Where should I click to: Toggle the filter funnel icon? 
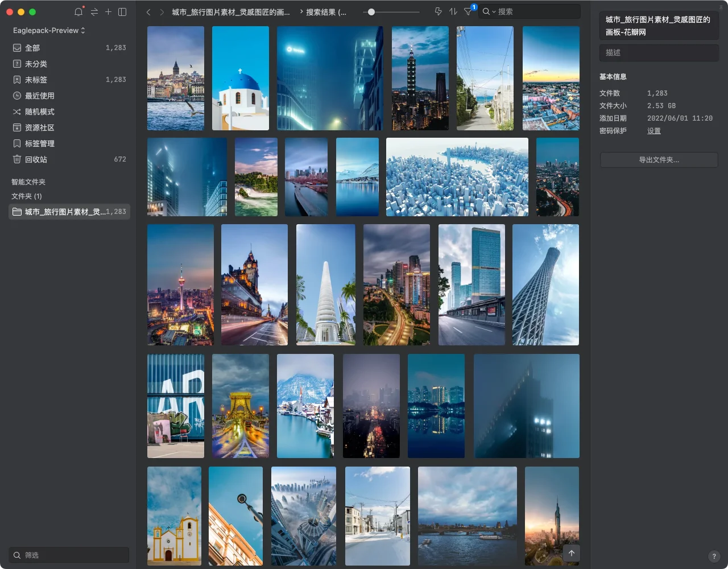coord(468,11)
